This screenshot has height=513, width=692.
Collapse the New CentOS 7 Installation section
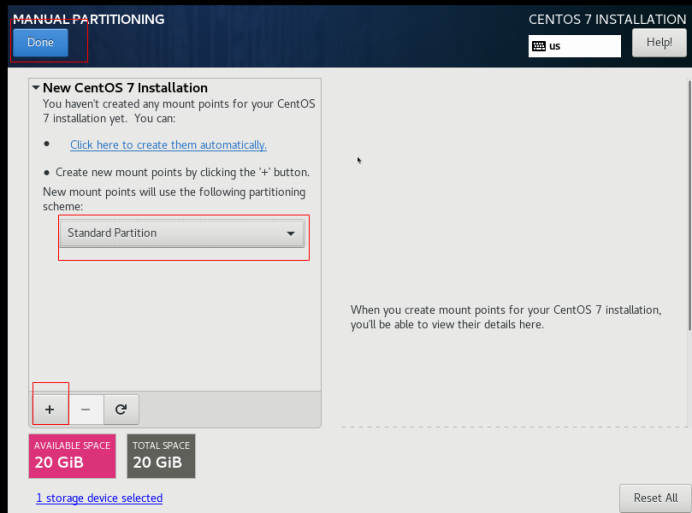(36, 88)
